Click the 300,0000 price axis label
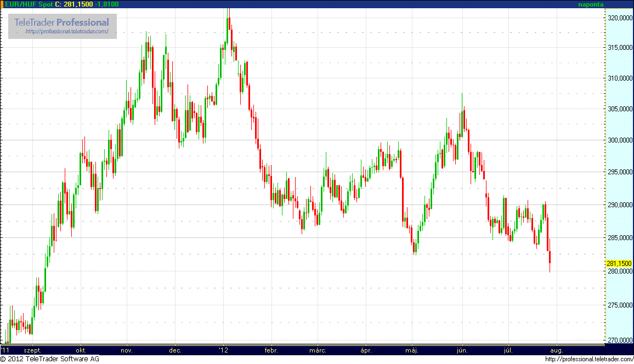Screen dimensions: 634x364 pyautogui.click(x=619, y=140)
